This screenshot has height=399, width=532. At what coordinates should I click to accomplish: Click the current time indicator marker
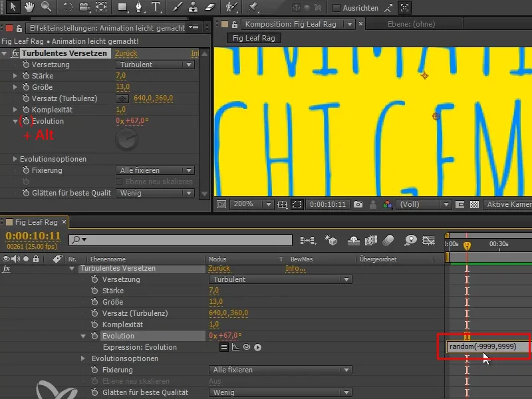point(467,245)
